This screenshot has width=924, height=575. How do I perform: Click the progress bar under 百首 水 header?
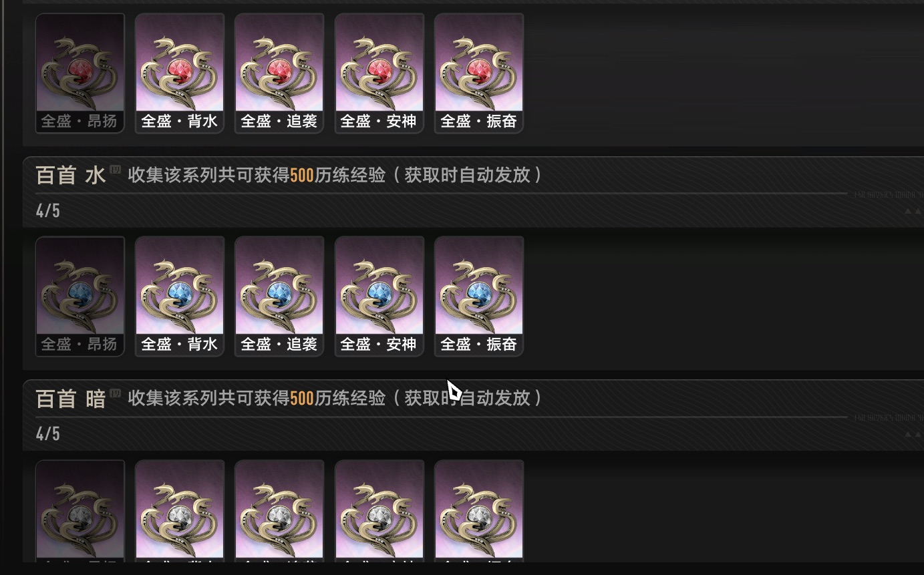click(441, 194)
